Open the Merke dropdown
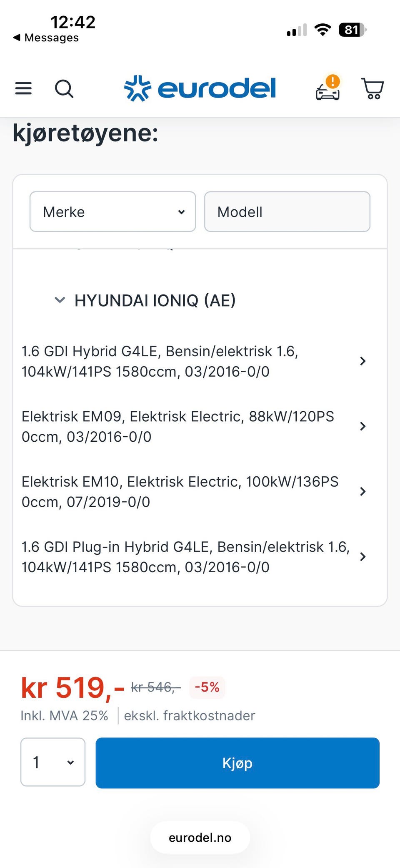Image resolution: width=400 pixels, height=868 pixels. [x=113, y=211]
